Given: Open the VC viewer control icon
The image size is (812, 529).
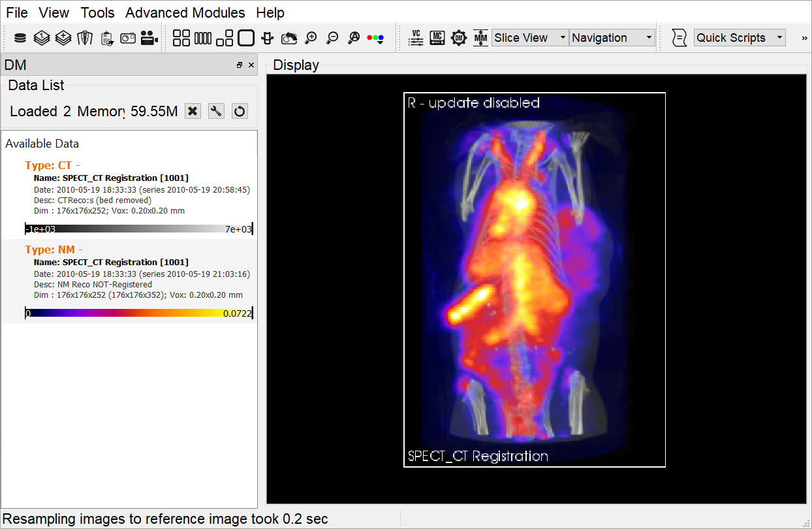Looking at the screenshot, I should 416,38.
